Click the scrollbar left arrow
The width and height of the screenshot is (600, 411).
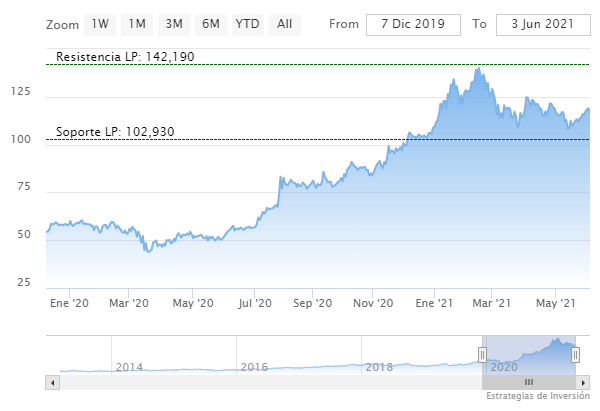(52, 382)
